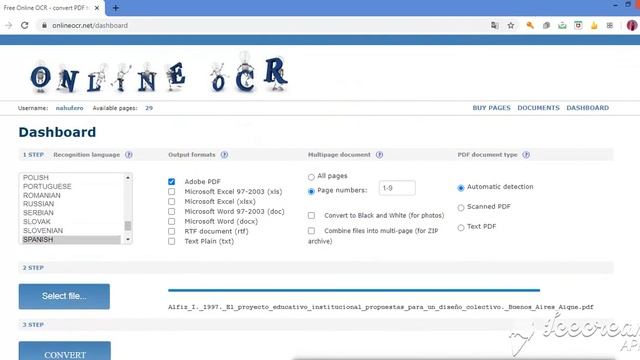The height and width of the screenshot is (360, 640).
Task: Click the green download extension icon
Action: pyautogui.click(x=562, y=25)
